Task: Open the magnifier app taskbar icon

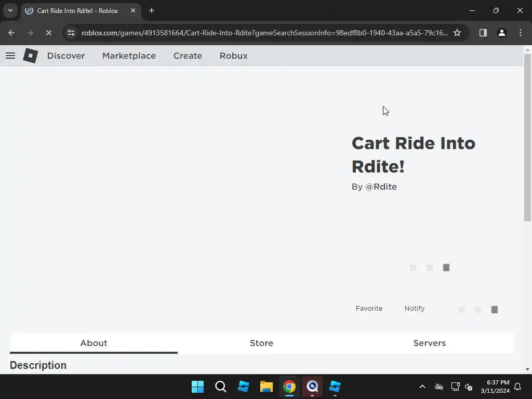Action: [x=312, y=387]
